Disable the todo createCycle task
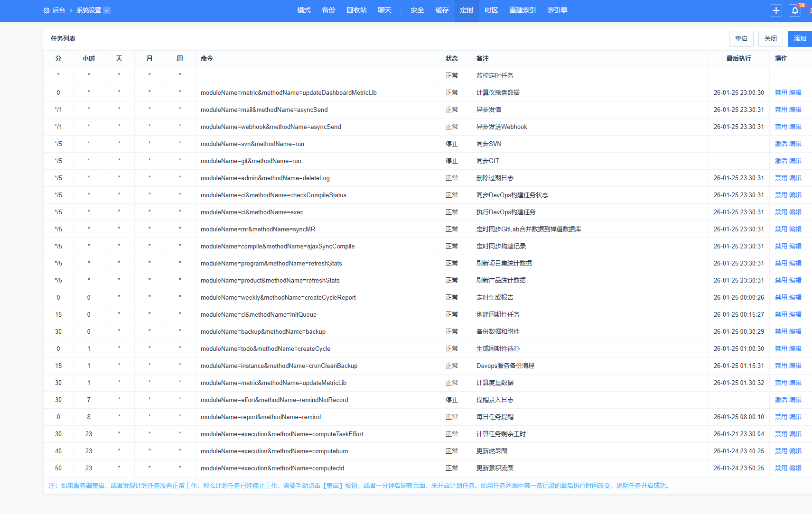This screenshot has height=513, width=812. coord(781,349)
